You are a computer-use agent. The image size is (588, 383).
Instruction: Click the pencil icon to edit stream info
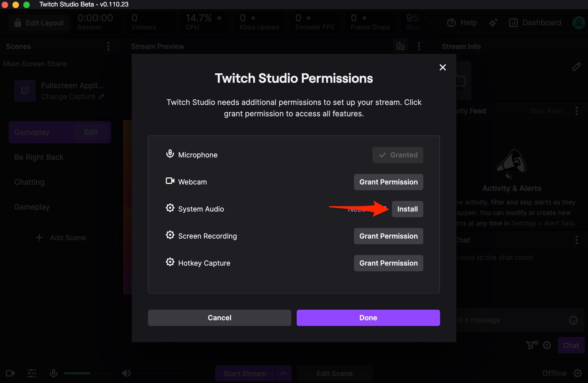pos(576,67)
